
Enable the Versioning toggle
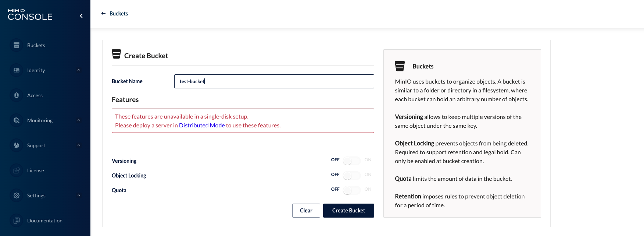coord(351,161)
